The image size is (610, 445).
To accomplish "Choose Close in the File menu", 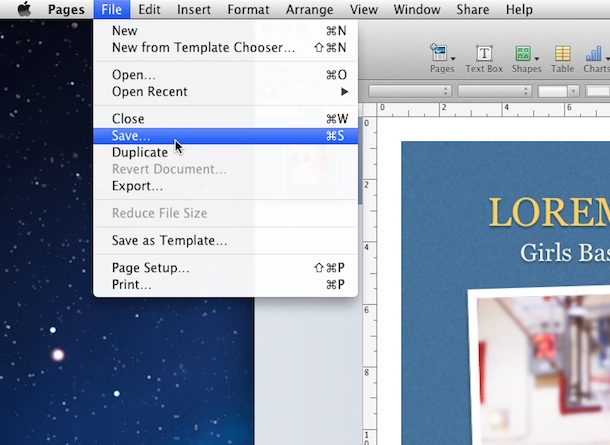I will [x=225, y=119].
